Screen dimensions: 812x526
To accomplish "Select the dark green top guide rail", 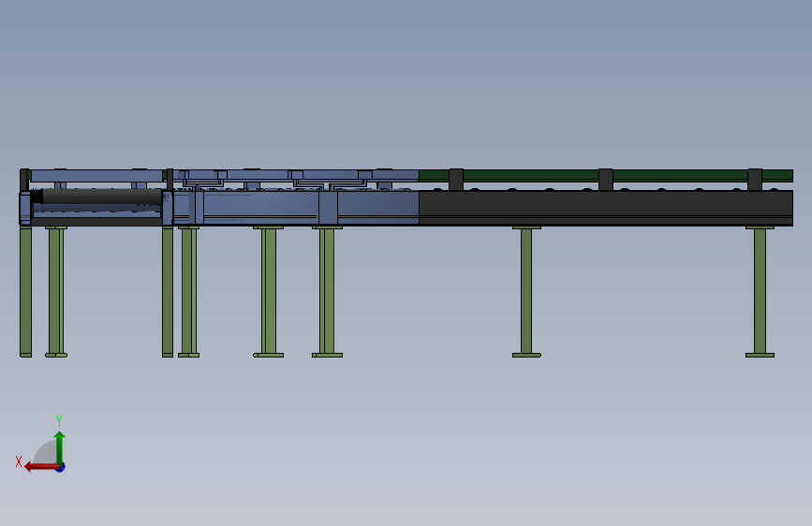I will coord(606,176).
